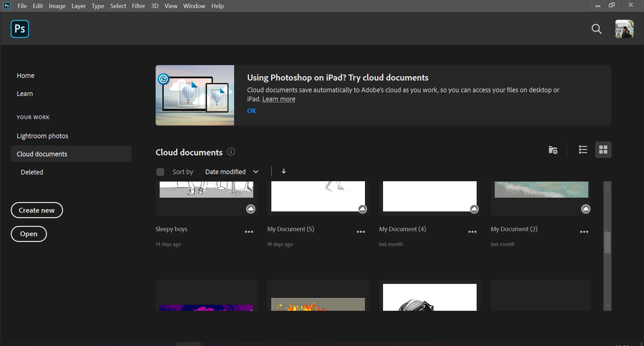Open the Help menu
Image resolution: width=644 pixels, height=346 pixels.
(217, 6)
